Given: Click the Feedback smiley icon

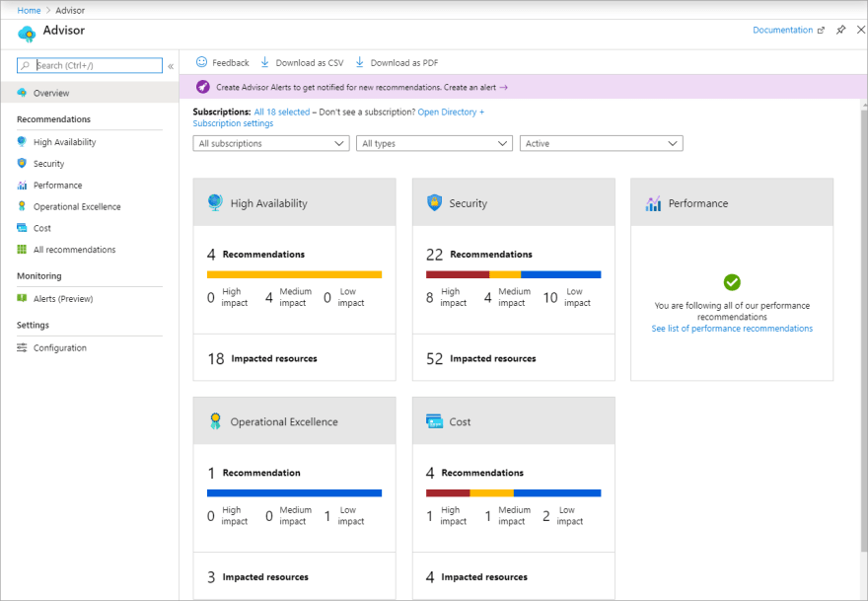Looking at the screenshot, I should [x=201, y=62].
